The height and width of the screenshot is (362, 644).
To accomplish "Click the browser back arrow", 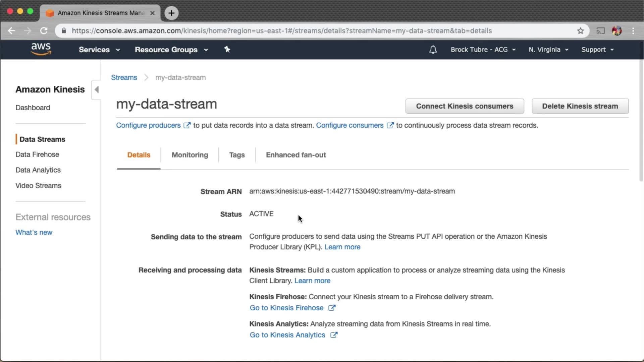I will tap(12, 31).
